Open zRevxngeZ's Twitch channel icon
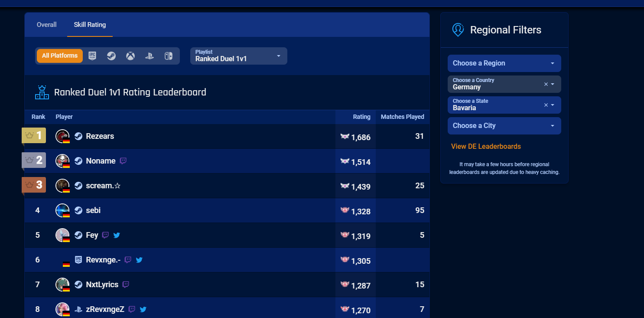644x318 pixels. (132, 309)
